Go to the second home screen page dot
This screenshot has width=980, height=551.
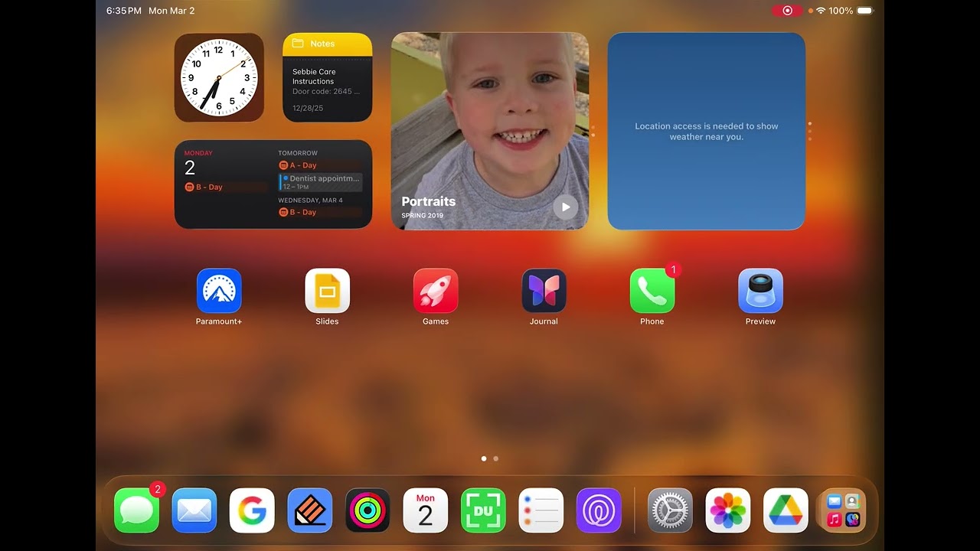(496, 458)
